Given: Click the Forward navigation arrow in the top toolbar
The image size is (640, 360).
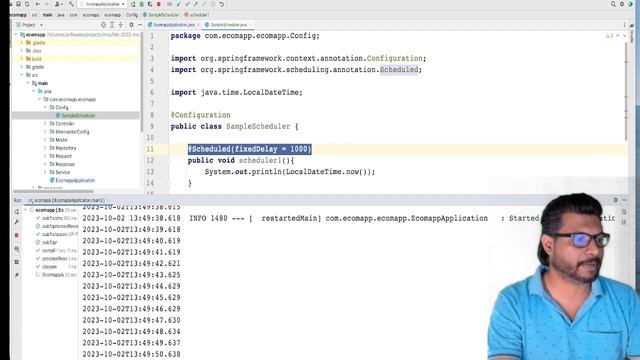Looking at the screenshot, I should (x=46, y=4).
